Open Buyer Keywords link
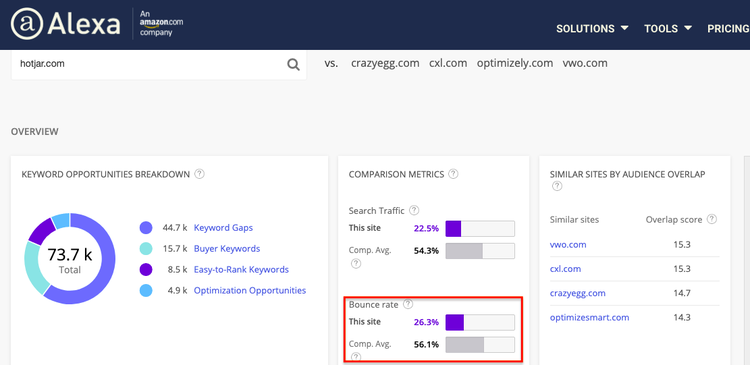750x365 pixels. point(227,249)
